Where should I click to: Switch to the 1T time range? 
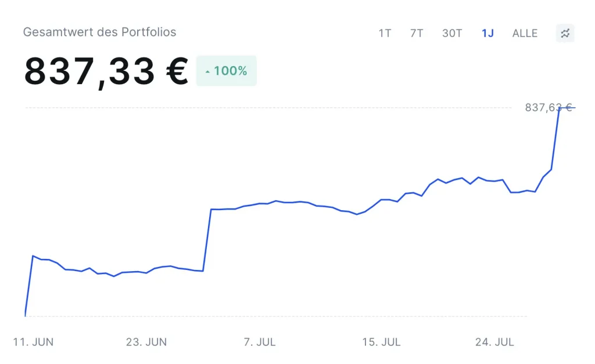tap(385, 33)
